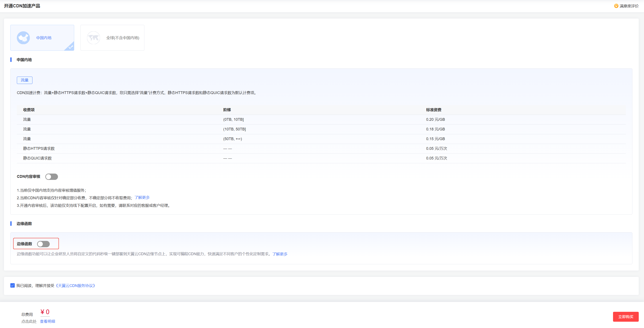Viewport: 644px width, 328px height.
Task: Click the 静态HTTPS请求数 table row label
Action: click(39, 149)
